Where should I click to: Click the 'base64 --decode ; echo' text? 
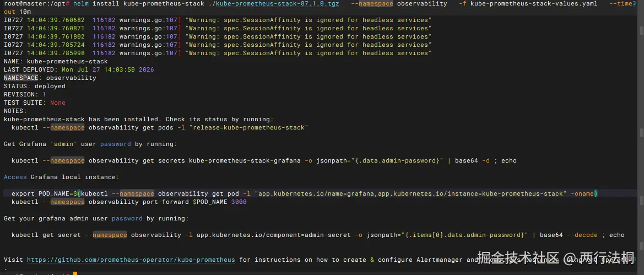582,235
